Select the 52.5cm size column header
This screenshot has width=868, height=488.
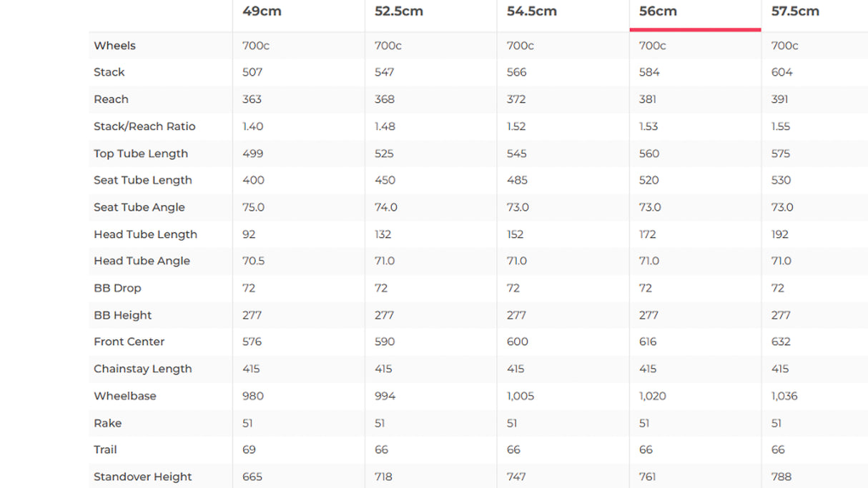pyautogui.click(x=398, y=11)
